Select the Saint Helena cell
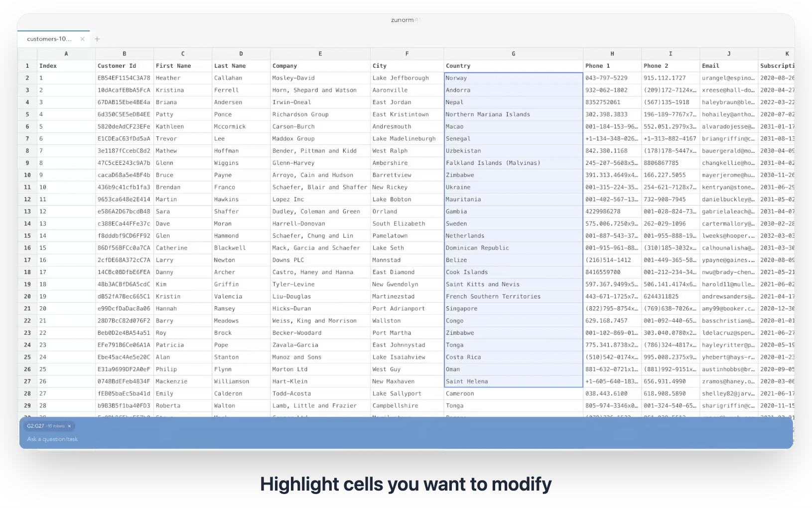 point(514,381)
